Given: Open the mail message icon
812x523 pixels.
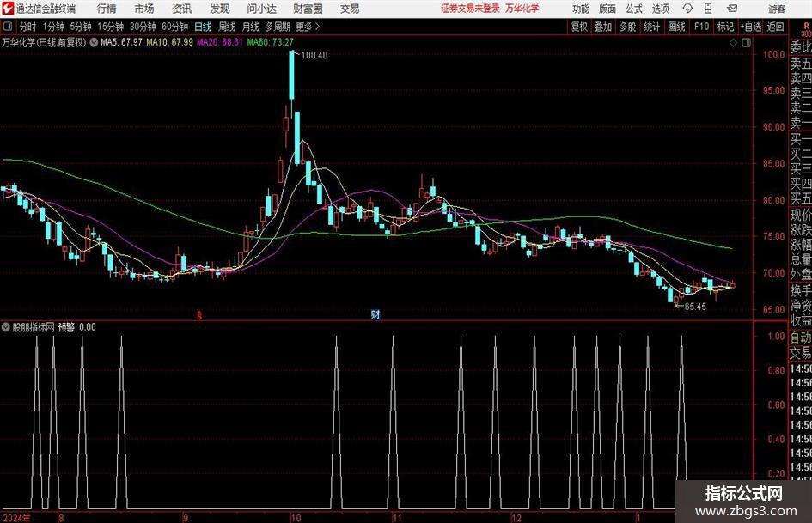Looking at the screenshot, I should (x=732, y=9).
